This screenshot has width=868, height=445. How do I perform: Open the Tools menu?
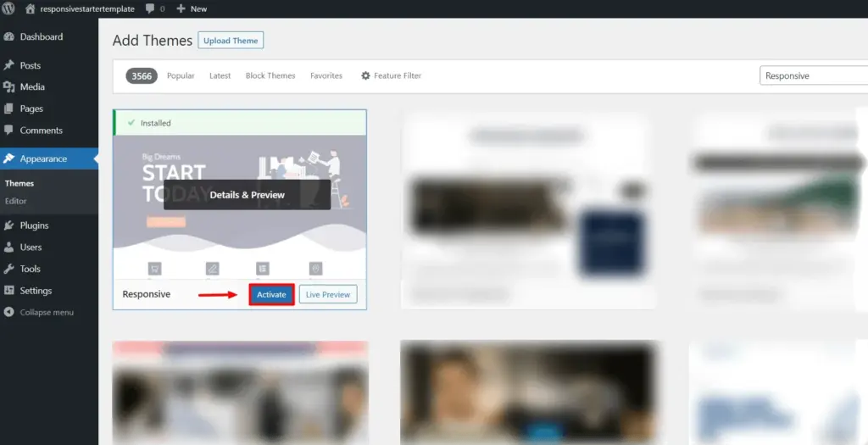pyautogui.click(x=30, y=269)
